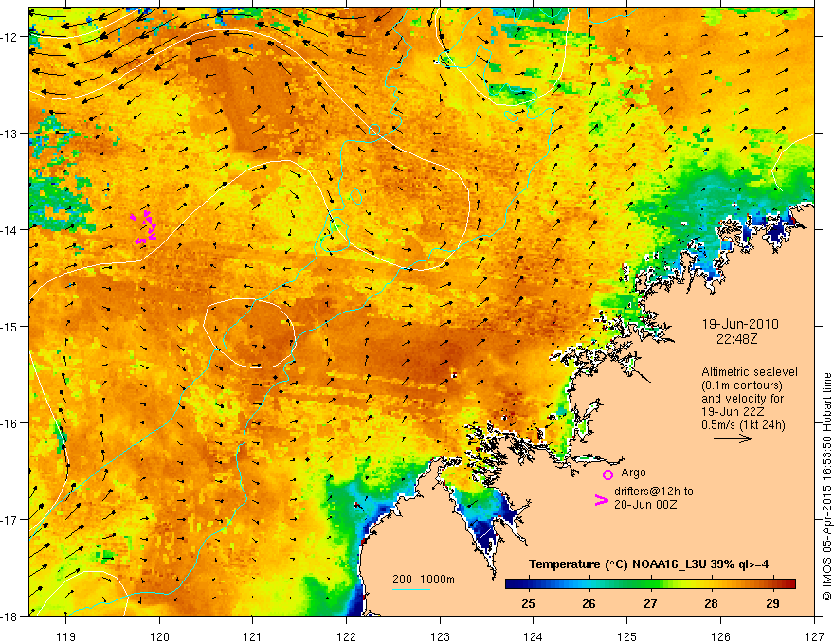Click the 'Temperature (°C) NOAA16_L3U 39% ql>=4' title
The height and width of the screenshot is (644, 834).
tap(648, 564)
